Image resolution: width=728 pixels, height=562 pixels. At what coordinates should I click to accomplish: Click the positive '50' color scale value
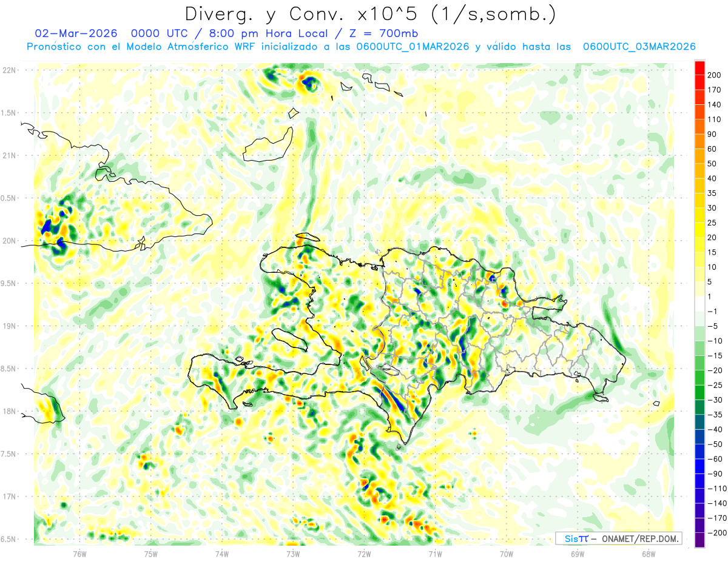(x=712, y=164)
